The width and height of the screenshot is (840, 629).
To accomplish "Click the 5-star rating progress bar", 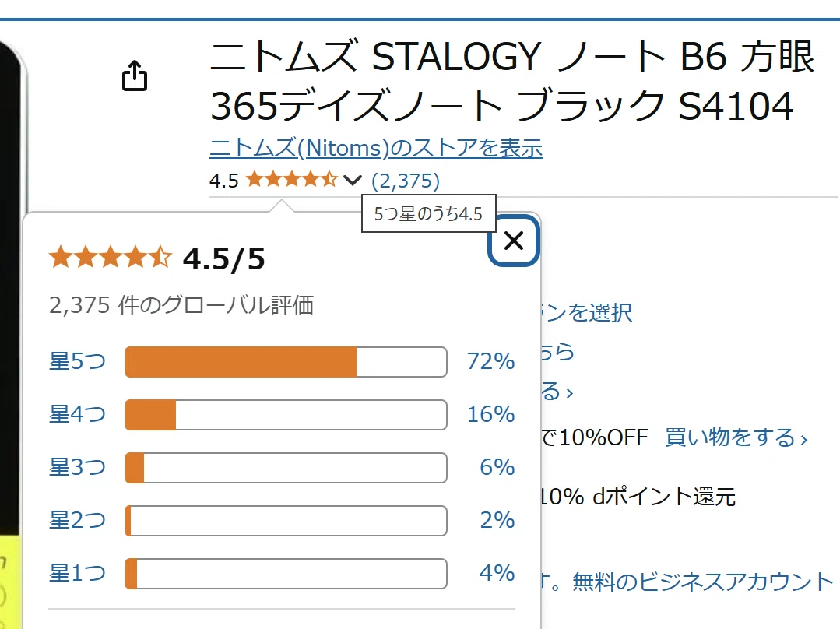I will click(286, 362).
